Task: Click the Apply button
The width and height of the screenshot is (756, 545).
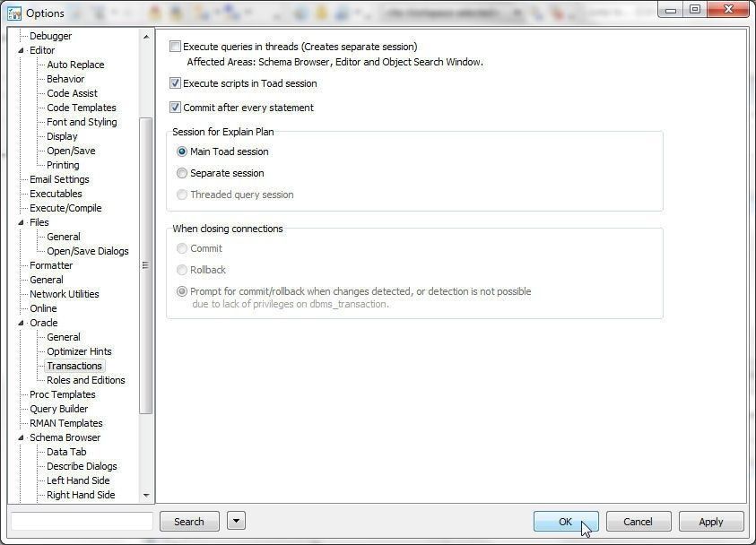Action: 711,522
